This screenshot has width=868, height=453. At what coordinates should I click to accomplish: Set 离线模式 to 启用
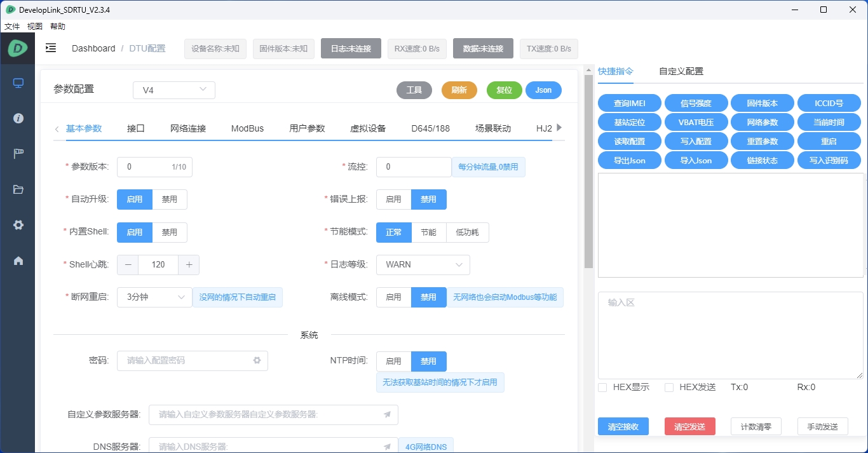point(394,297)
